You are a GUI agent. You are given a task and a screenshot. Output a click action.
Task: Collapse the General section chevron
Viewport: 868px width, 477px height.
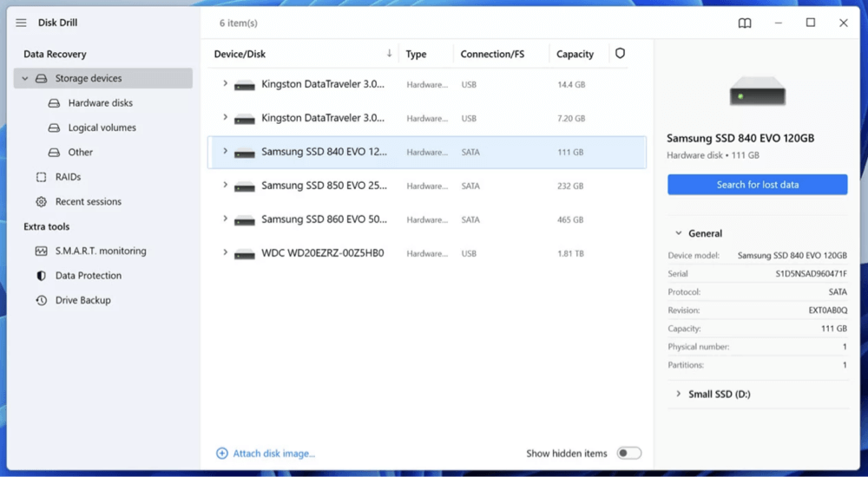[678, 233]
